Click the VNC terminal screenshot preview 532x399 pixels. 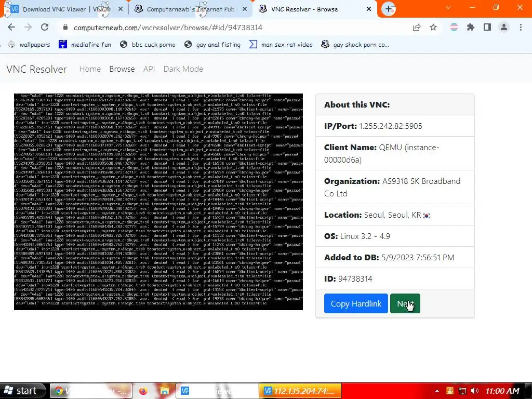coord(158,202)
